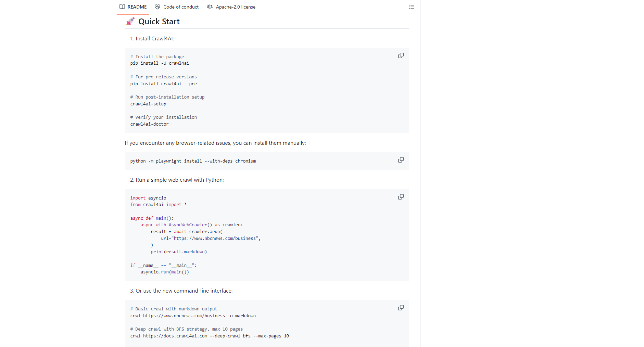Click '# Basic crawl with markdown output' comment

pyautogui.click(x=174, y=309)
